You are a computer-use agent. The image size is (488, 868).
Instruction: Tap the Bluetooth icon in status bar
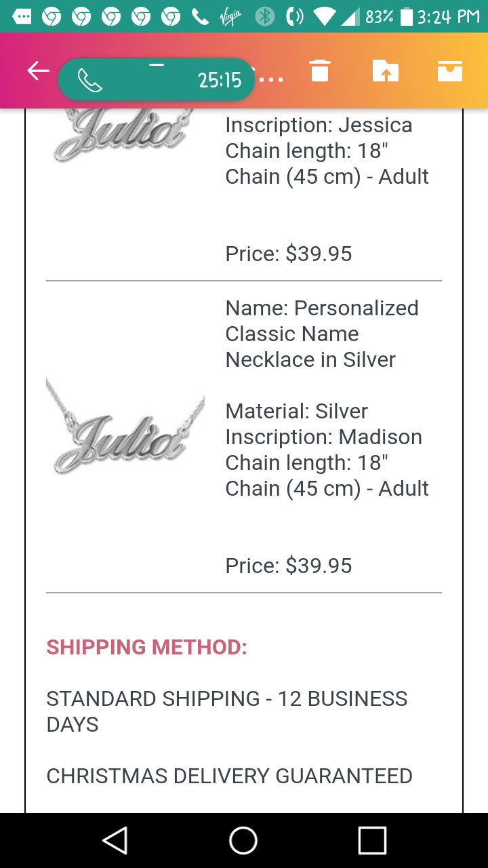point(264,16)
